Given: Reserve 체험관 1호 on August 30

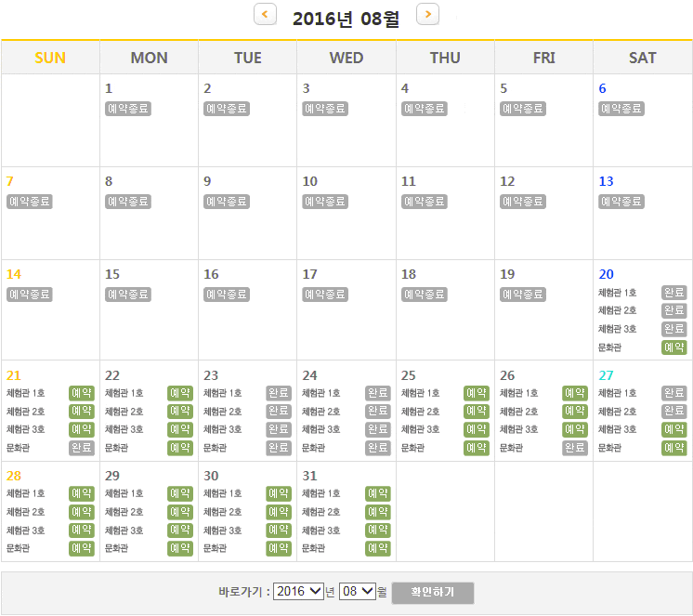Looking at the screenshot, I should (279, 493).
